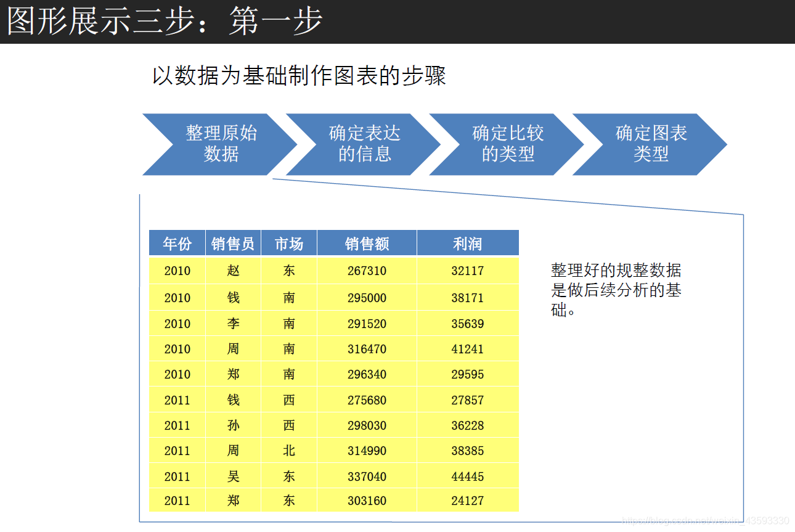Select profit cell 38385

tap(468, 451)
